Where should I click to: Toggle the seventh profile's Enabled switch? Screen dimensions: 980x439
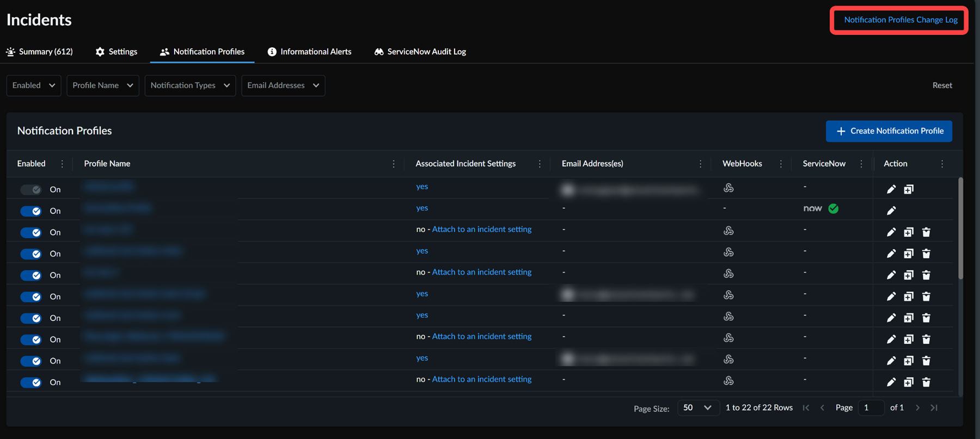[31, 318]
